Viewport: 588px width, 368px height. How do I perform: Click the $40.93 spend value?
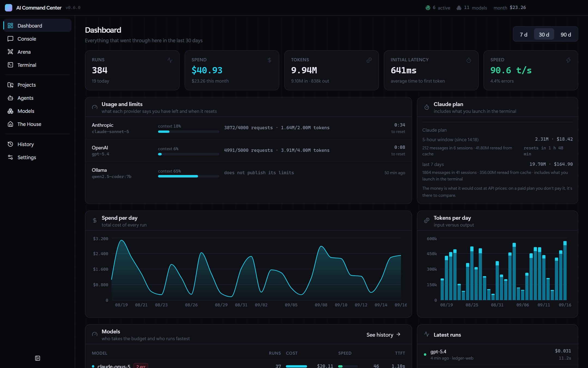point(207,70)
